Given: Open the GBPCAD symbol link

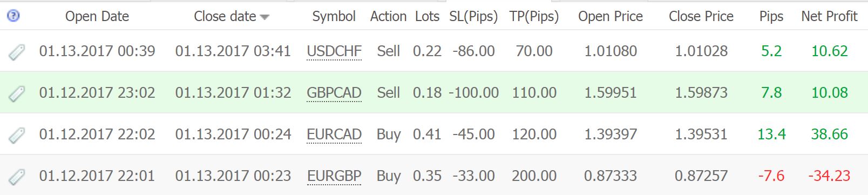Looking at the screenshot, I should tap(334, 93).
